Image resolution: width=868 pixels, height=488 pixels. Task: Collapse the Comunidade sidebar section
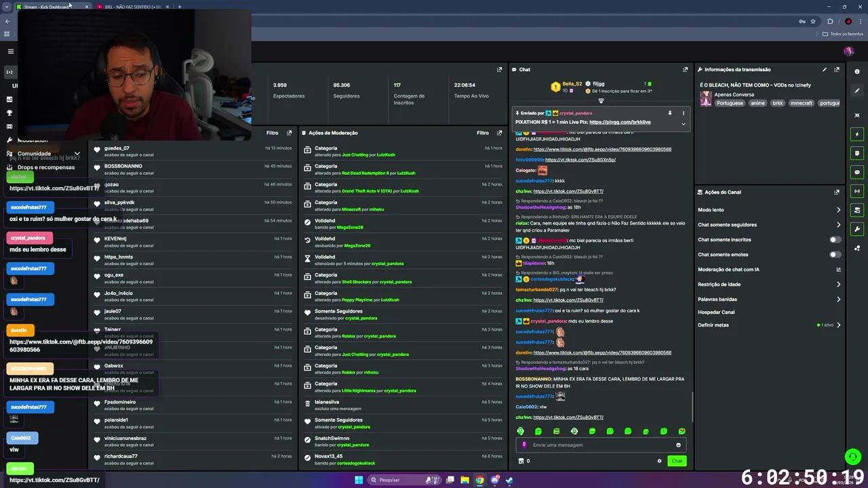77,154
